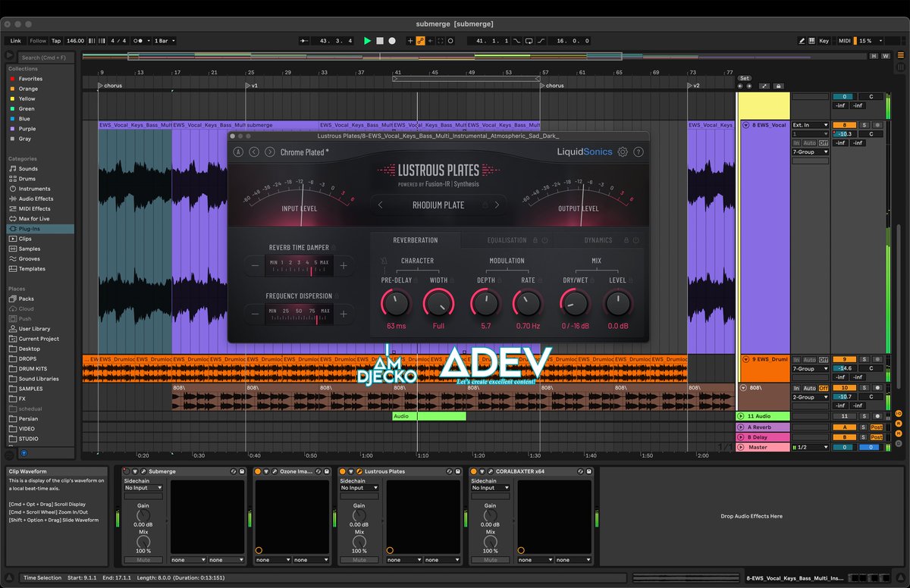Increase Frequency Dispersion with plus button
910x588 pixels.
(344, 314)
